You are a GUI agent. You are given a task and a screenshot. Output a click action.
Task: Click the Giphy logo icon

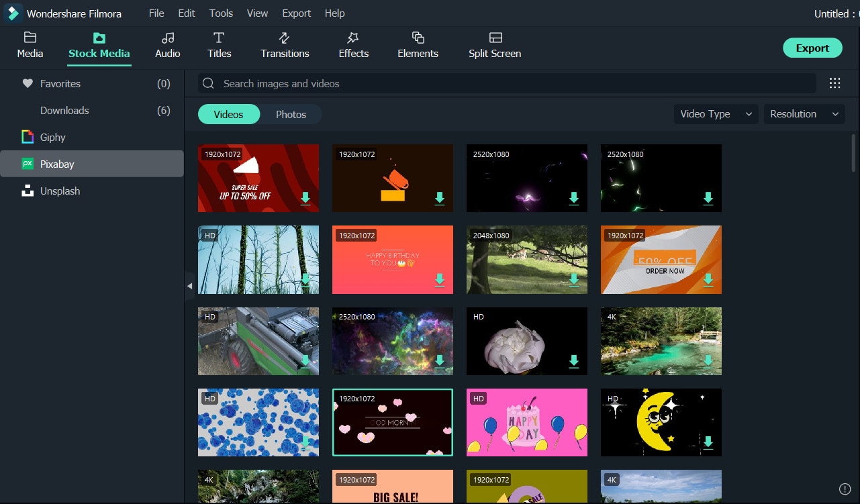point(28,137)
